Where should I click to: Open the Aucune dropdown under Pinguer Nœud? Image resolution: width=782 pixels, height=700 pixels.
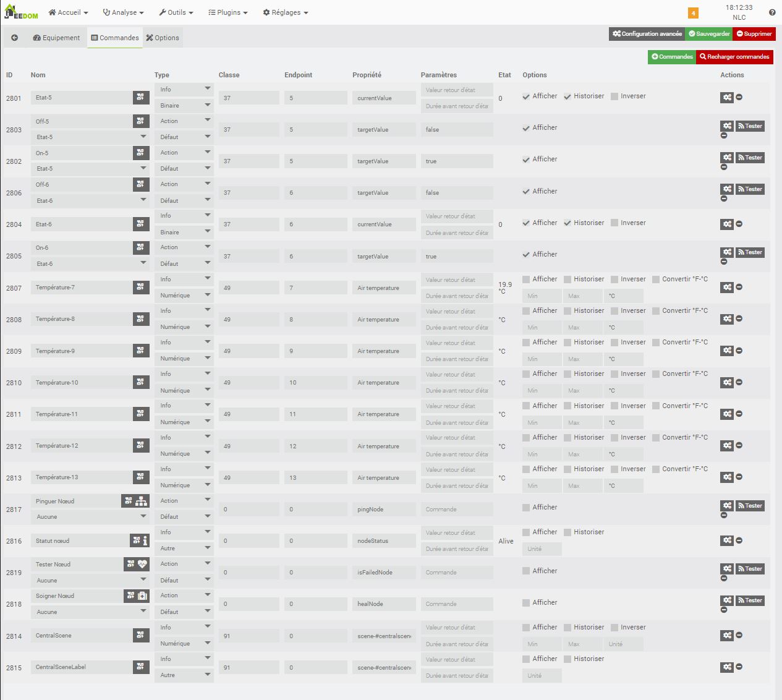(90, 516)
